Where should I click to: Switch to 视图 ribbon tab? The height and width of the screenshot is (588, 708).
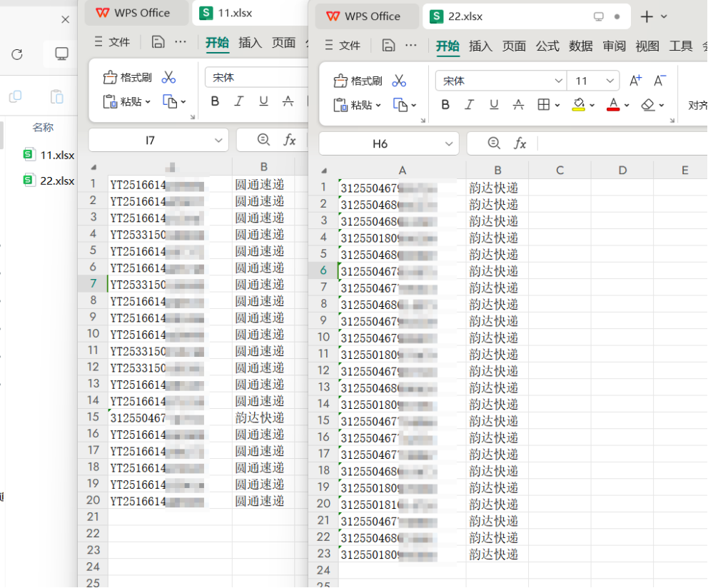click(647, 46)
